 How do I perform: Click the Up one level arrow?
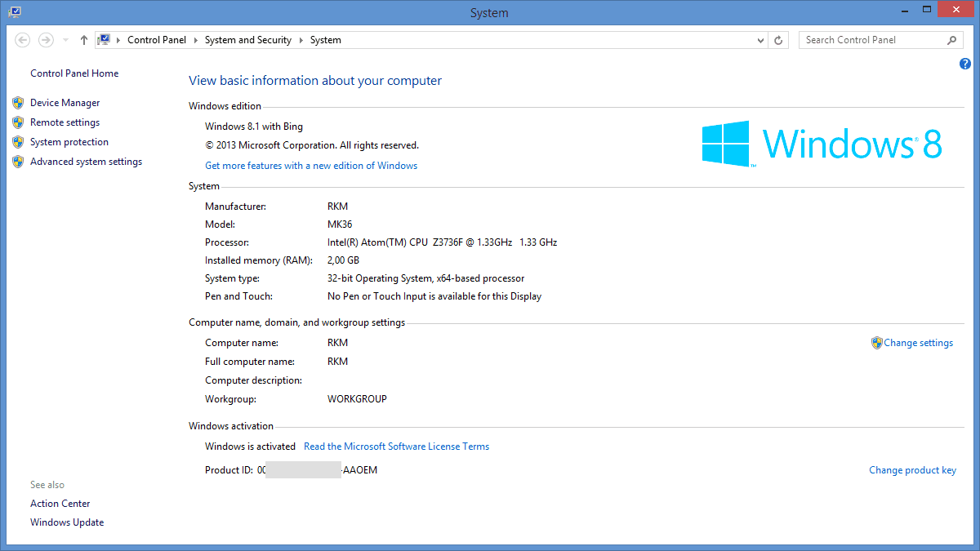(83, 40)
